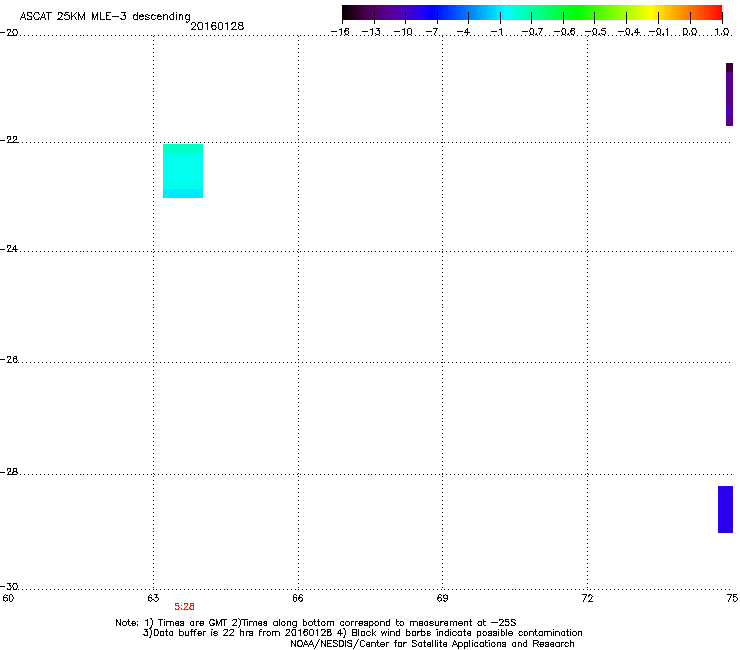Click the dark purple start of the color bar
Viewport: 740px width, 650px height.
pyautogui.click(x=354, y=12)
